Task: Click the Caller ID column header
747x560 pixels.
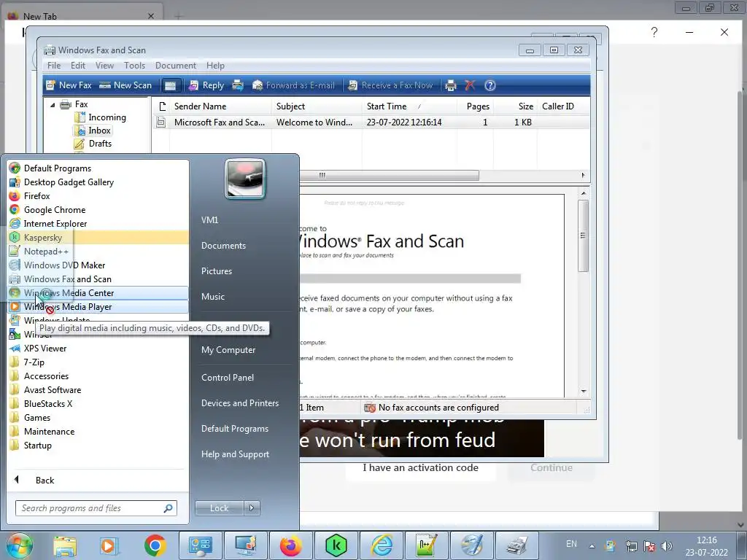Action: pos(564,106)
